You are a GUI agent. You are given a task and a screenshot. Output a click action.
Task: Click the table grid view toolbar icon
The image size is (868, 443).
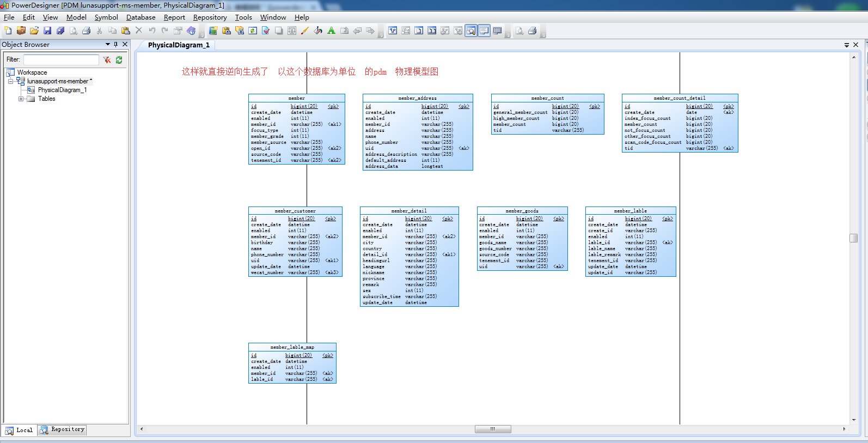click(497, 31)
